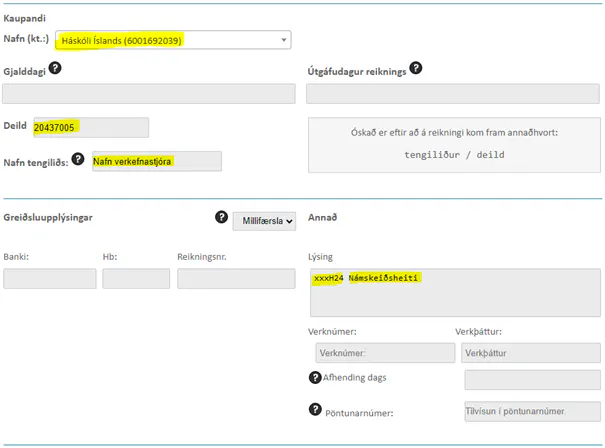Click the help icon beside Útgáfudagur reiknings
Image resolution: width=605 pixels, height=448 pixels.
(416, 68)
